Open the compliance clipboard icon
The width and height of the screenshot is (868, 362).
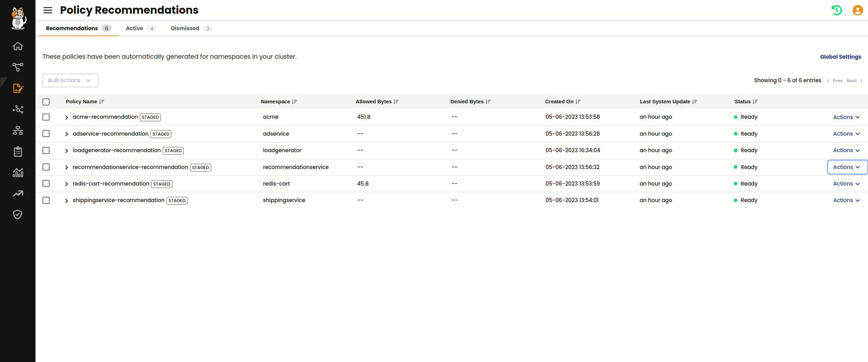pos(18,151)
